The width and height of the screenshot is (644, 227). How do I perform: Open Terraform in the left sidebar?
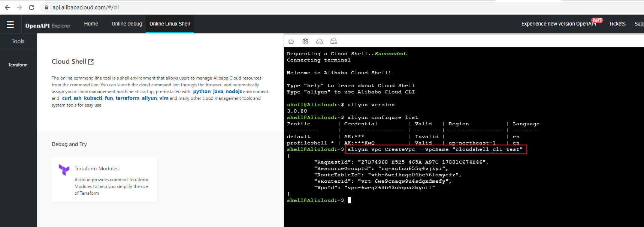(x=18, y=65)
